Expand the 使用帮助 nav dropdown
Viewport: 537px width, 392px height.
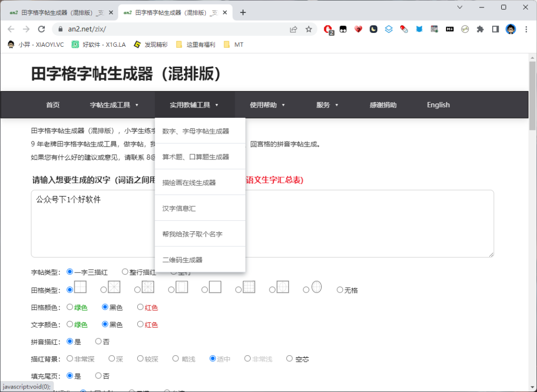(267, 105)
